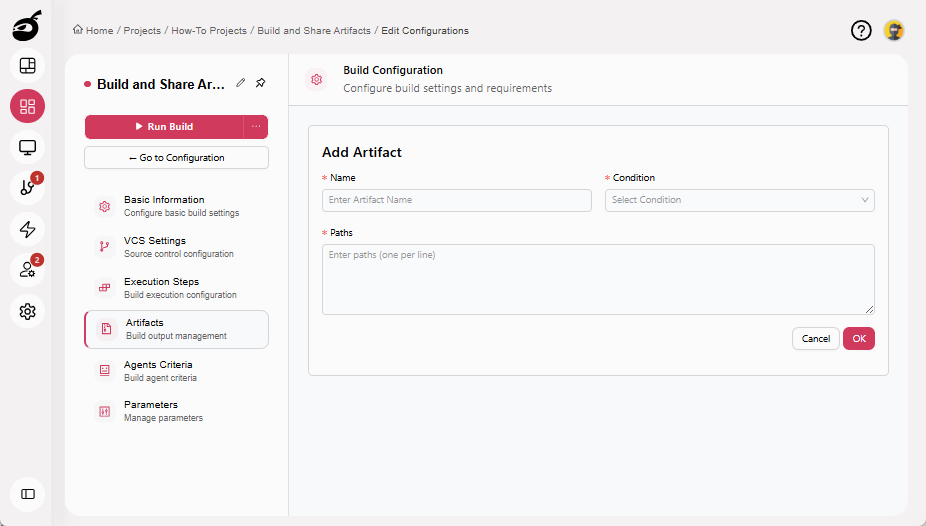The height and width of the screenshot is (526, 926).
Task: Open the dashboard layout sidebar icon
Action: click(x=27, y=66)
